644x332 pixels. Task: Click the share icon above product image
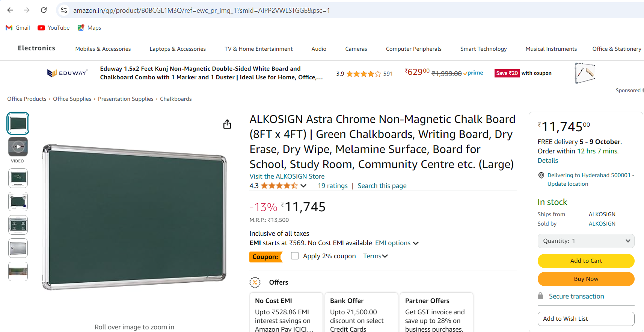point(227,124)
